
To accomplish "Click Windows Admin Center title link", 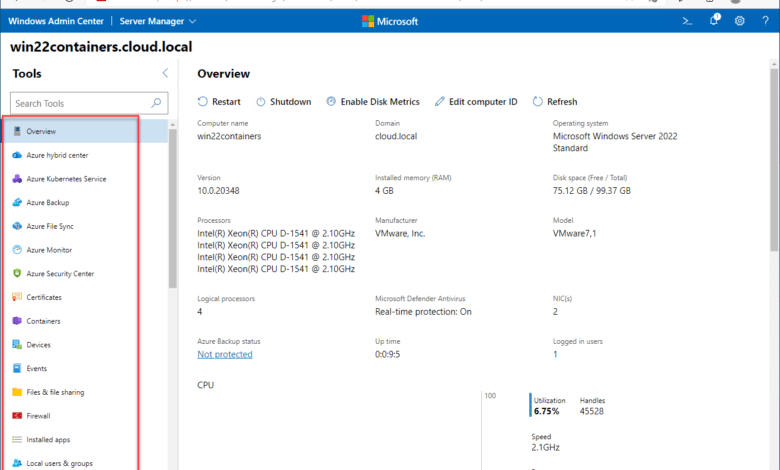I will [56, 21].
